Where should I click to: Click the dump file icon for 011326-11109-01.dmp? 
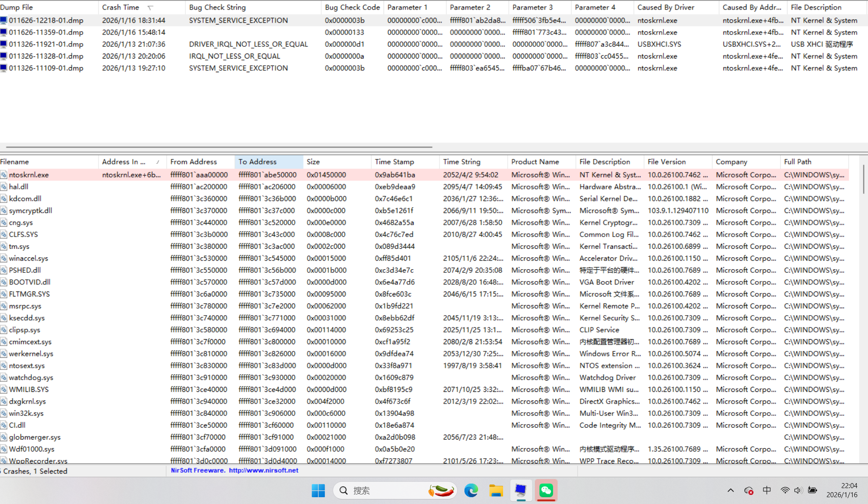click(x=4, y=68)
